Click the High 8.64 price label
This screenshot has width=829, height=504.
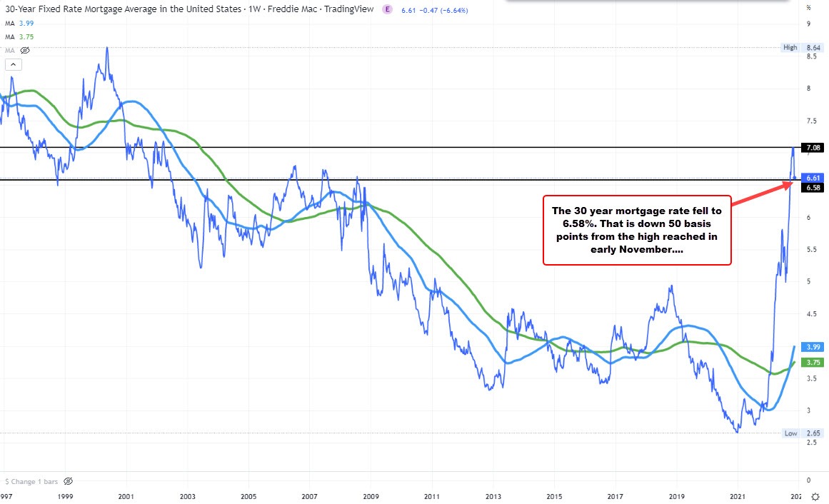click(x=802, y=48)
